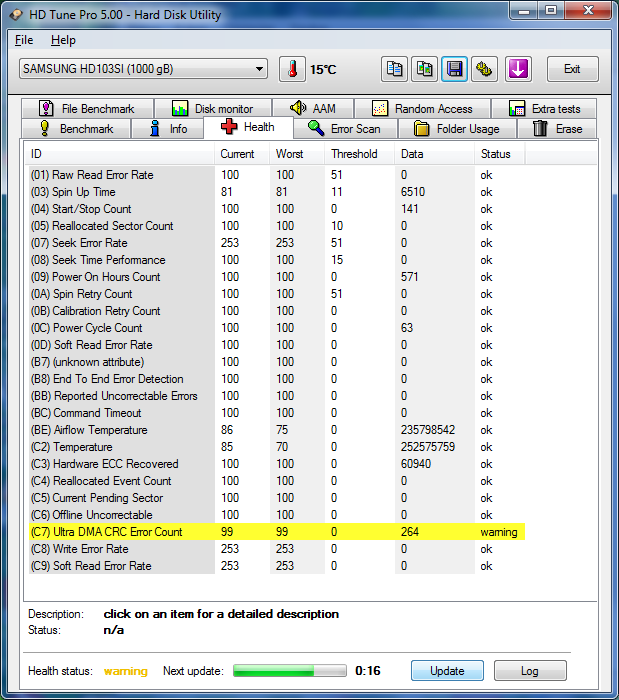Click the thermometer temperature icon
The image size is (619, 700).
pyautogui.click(x=292, y=69)
